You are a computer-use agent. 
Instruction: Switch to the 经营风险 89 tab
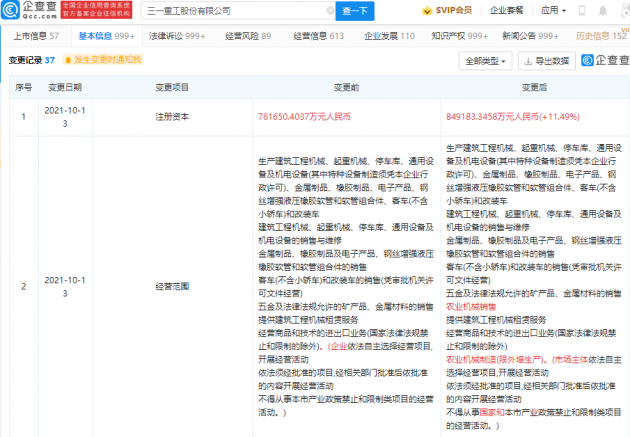click(x=248, y=36)
